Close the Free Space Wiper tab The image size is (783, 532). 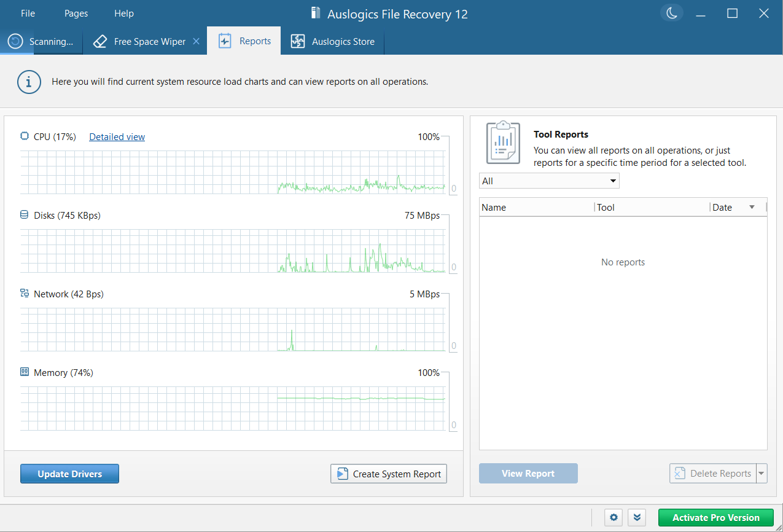[196, 41]
